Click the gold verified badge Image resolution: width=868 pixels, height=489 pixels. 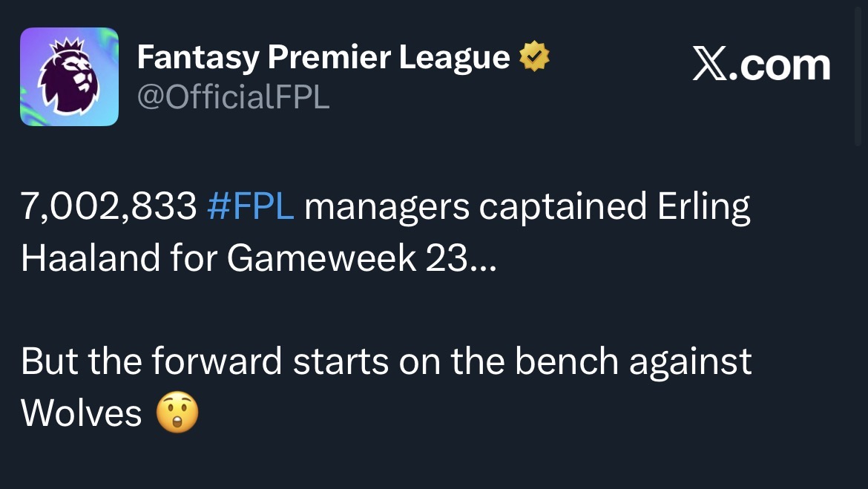533,58
